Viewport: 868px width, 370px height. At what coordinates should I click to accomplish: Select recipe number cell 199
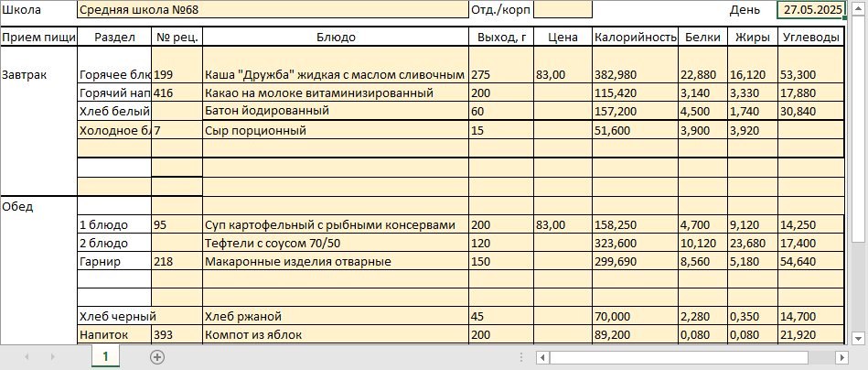pos(177,65)
